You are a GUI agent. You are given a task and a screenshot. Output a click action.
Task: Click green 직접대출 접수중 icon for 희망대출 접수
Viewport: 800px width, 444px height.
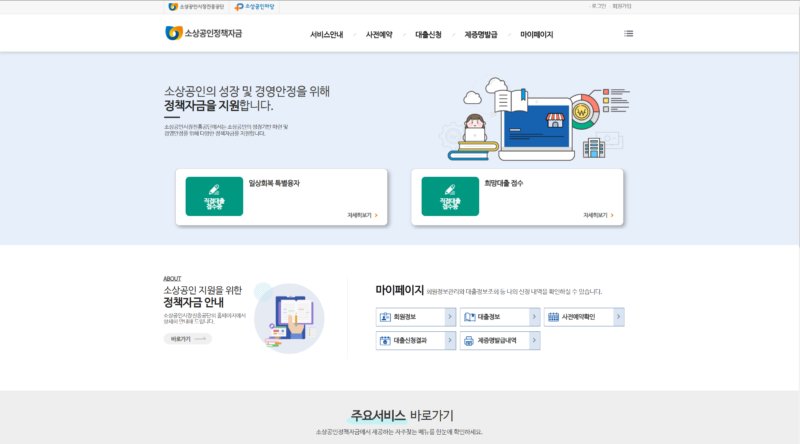click(x=450, y=196)
